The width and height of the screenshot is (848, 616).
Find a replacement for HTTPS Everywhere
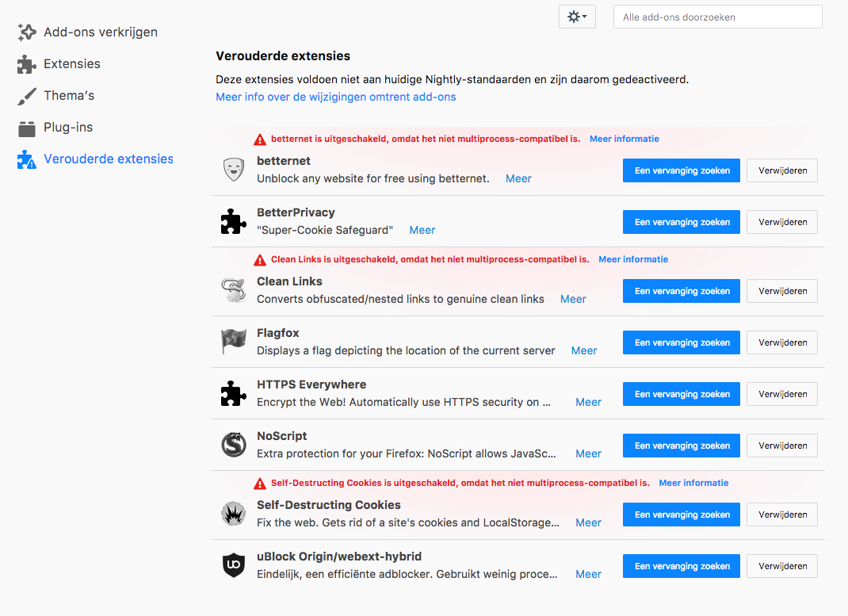[682, 394]
